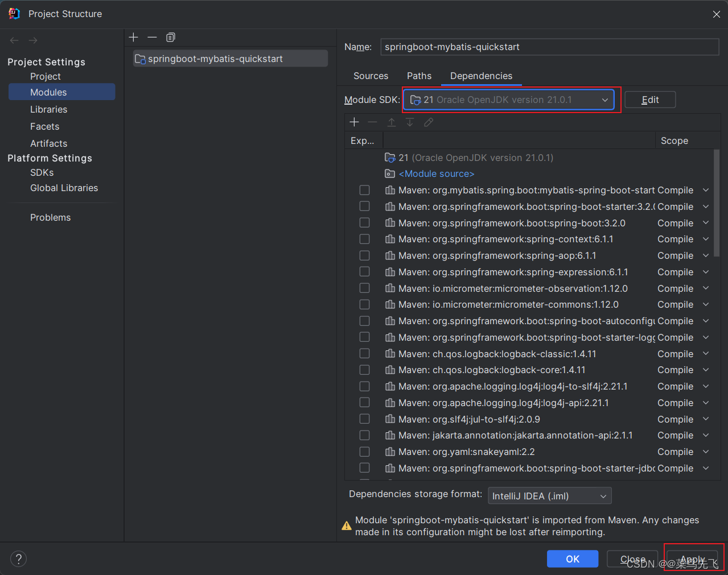Image resolution: width=728 pixels, height=575 pixels.
Task: Click the Edit SDK button
Action: point(650,100)
